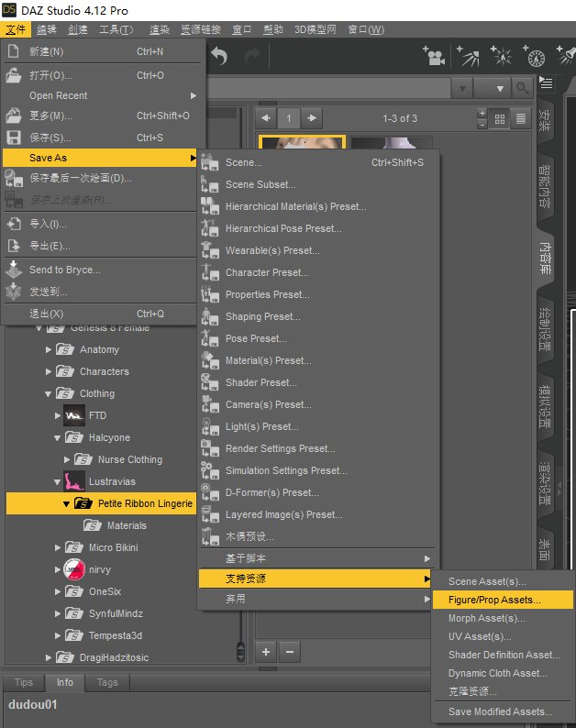576x728 pixels.
Task: Select the second content thumbnail
Action: click(x=392, y=142)
